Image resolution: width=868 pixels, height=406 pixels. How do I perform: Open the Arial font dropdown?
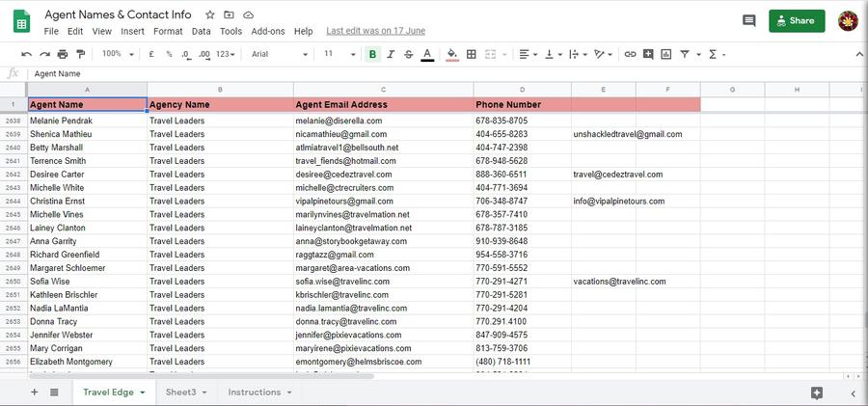click(x=279, y=54)
